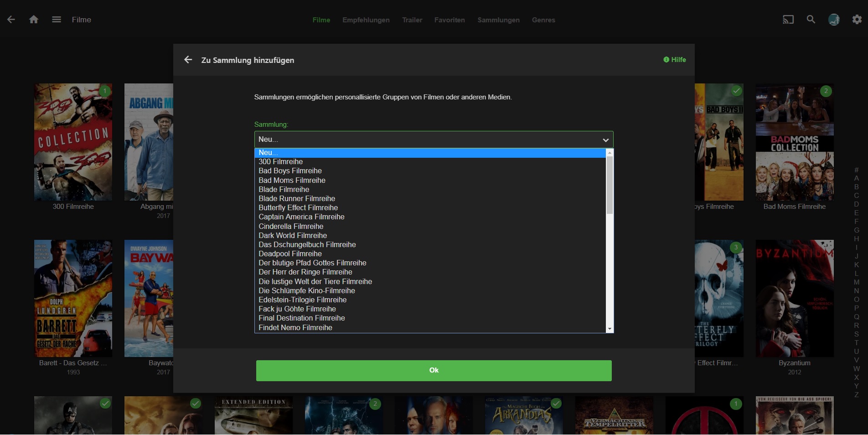Screen dimensions: 868x435
Task: Jump to letter A in alphabet index
Action: tap(856, 178)
